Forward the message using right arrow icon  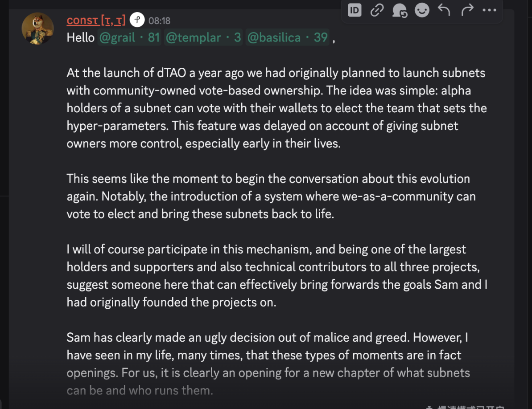coord(467,10)
